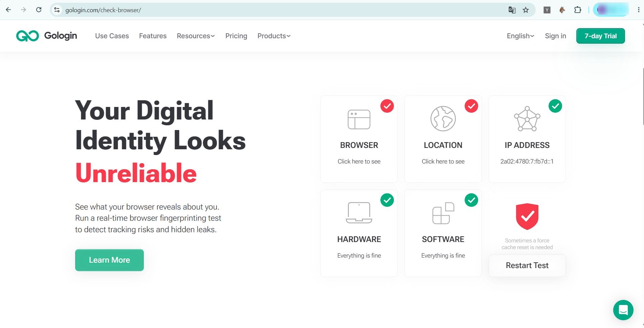Open the Pricing page
Screen dimensions: 644x328
[x=236, y=36]
